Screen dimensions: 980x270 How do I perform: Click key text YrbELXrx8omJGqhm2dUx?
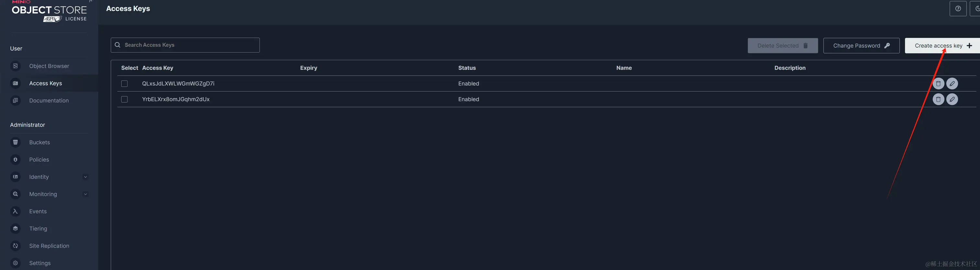point(176,99)
